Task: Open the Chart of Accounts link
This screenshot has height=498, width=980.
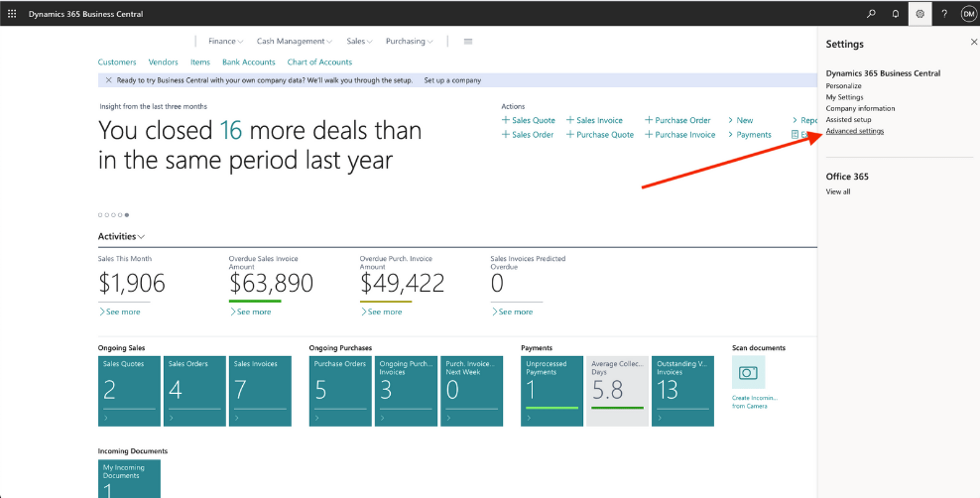Action: (319, 62)
